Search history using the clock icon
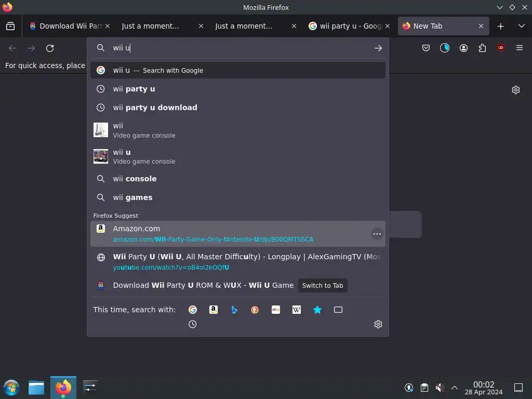Screen dimensions: 532x399 pyautogui.click(x=192, y=324)
